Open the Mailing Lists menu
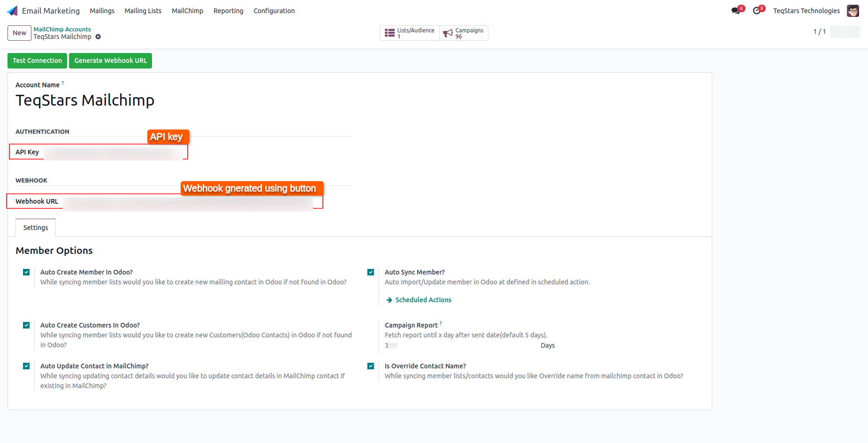868x443 pixels. point(143,11)
